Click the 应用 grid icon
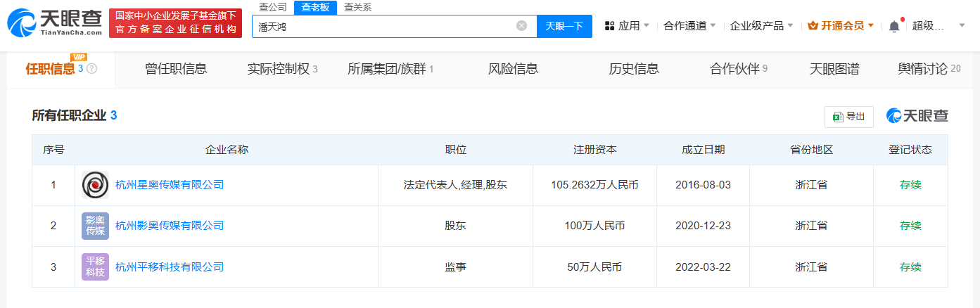The width and height of the screenshot is (980, 308). [x=609, y=26]
